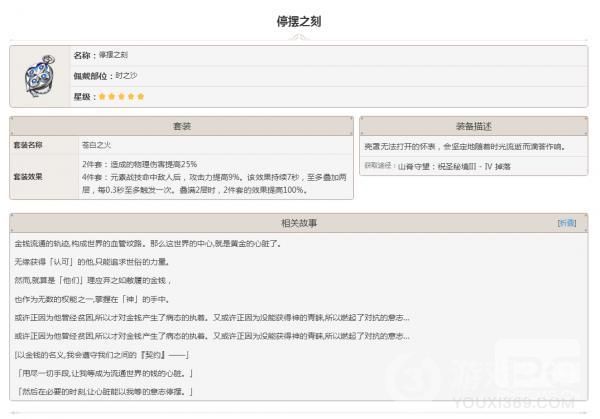The image size is (600, 419).
Task: Click the 套装名称 label cell
Action: (44, 145)
